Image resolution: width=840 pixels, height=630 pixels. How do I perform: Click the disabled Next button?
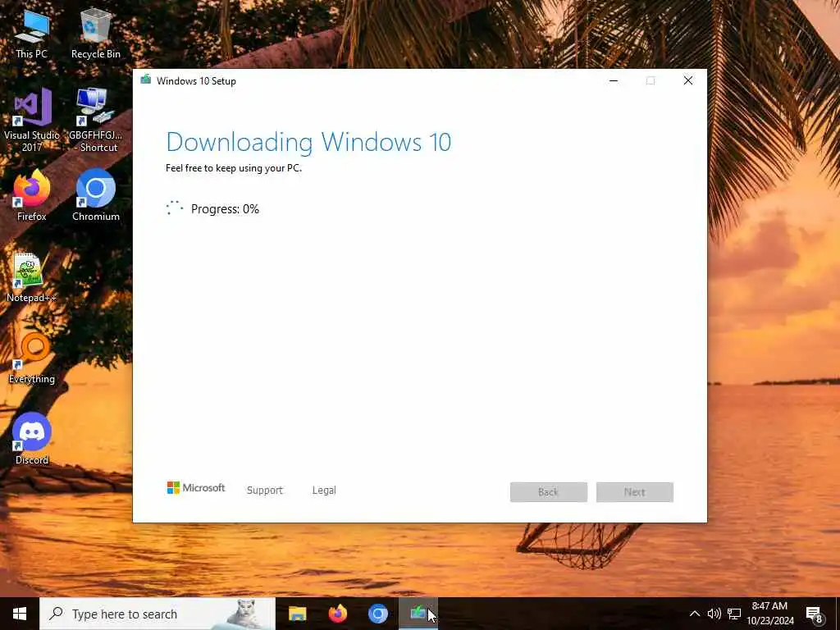pyautogui.click(x=635, y=492)
